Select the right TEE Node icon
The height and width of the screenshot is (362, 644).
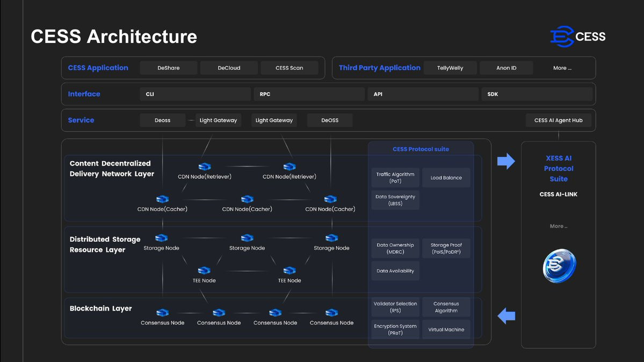[290, 270]
